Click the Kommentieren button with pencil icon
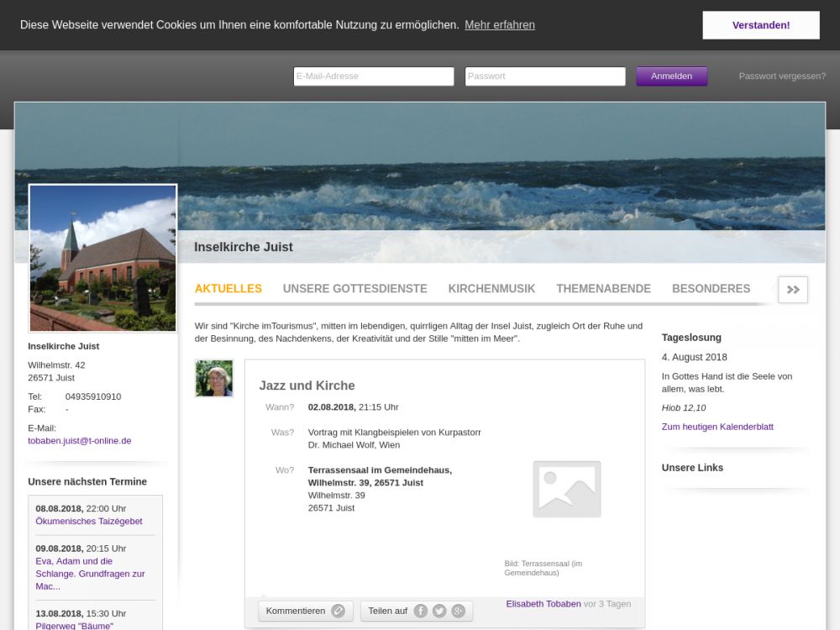The image size is (840, 630). point(304,611)
